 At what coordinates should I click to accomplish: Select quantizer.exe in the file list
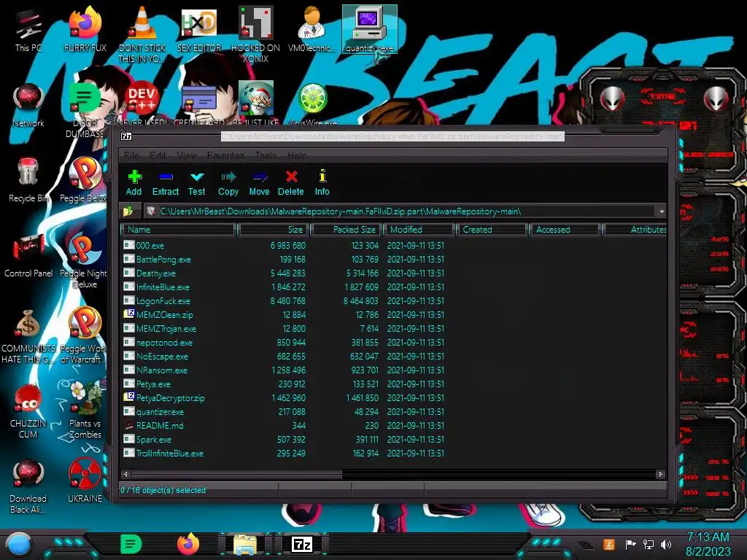tap(284, 411)
